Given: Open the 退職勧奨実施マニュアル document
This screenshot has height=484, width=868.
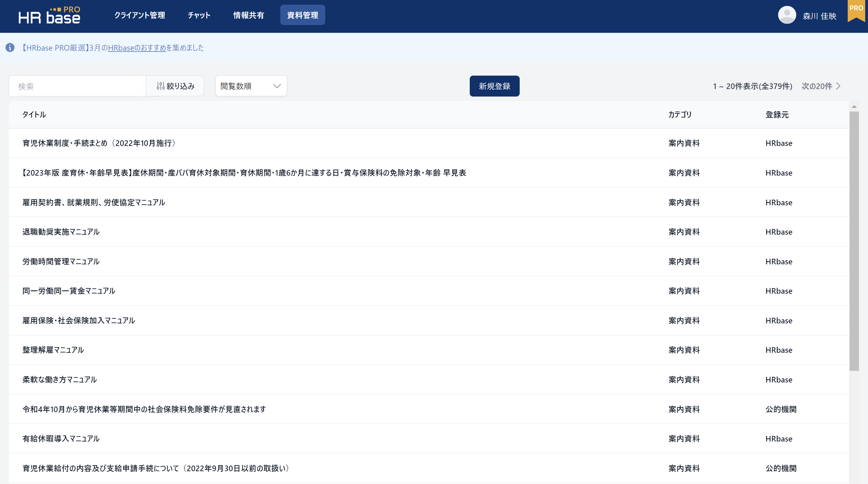Looking at the screenshot, I should [x=61, y=232].
